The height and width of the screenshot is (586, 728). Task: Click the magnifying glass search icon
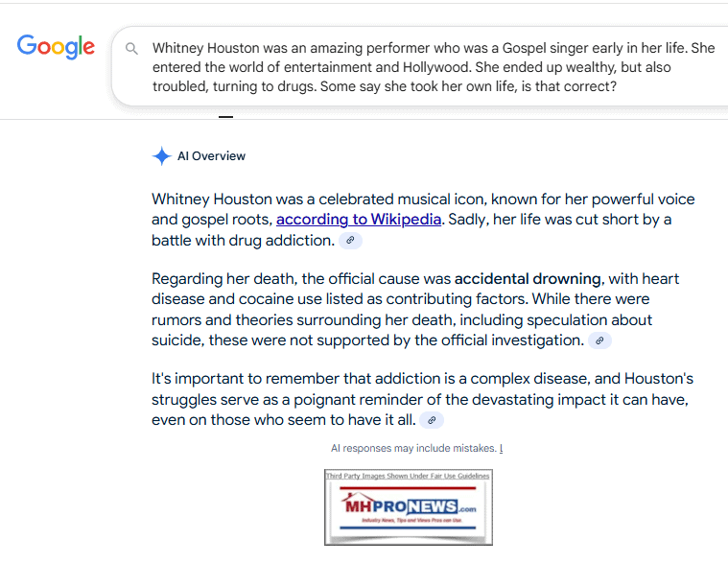(132, 48)
